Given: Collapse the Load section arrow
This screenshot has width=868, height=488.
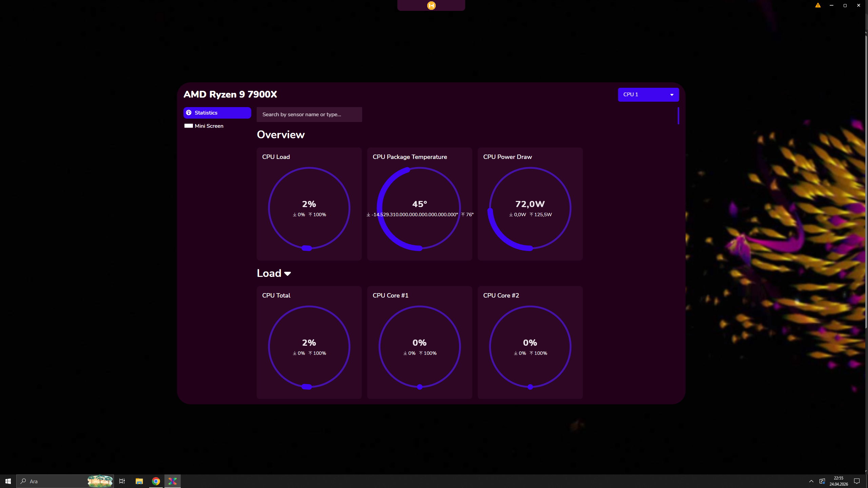Looking at the screenshot, I should (x=288, y=274).
